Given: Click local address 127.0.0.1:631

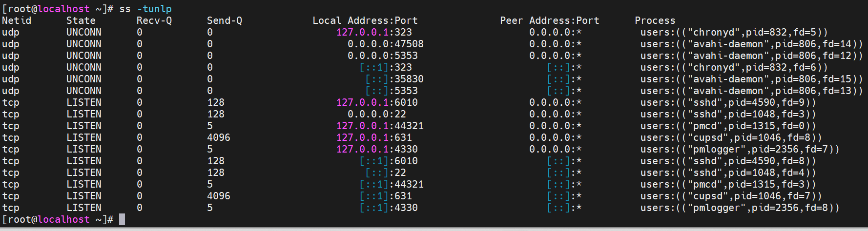Looking at the screenshot, I should [374, 137].
